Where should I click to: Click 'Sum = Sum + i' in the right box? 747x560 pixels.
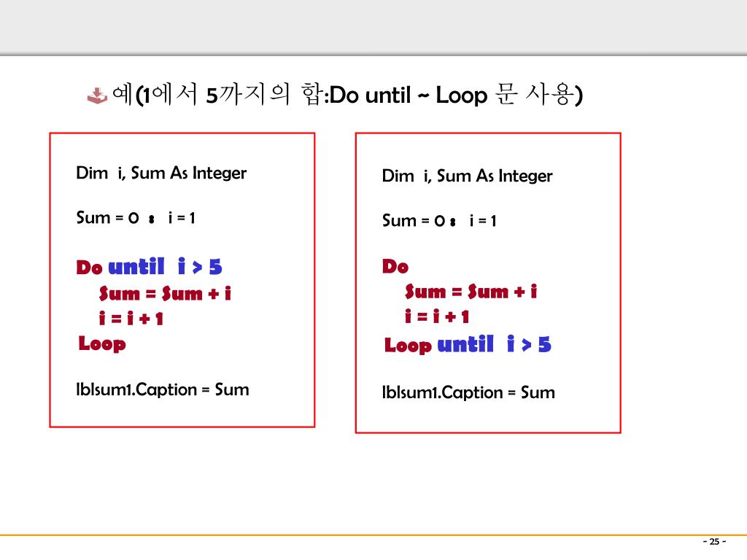click(x=471, y=291)
